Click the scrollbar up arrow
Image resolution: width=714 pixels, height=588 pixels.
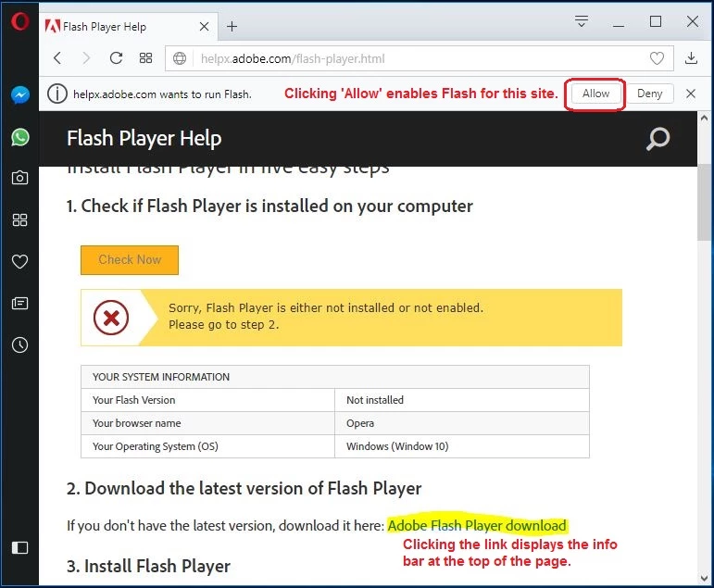tap(704, 118)
